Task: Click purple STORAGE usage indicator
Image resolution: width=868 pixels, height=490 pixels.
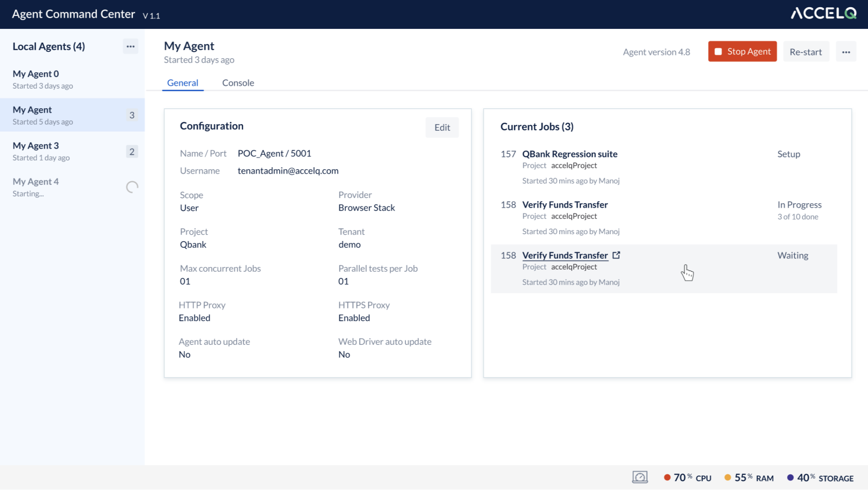Action: (790, 478)
